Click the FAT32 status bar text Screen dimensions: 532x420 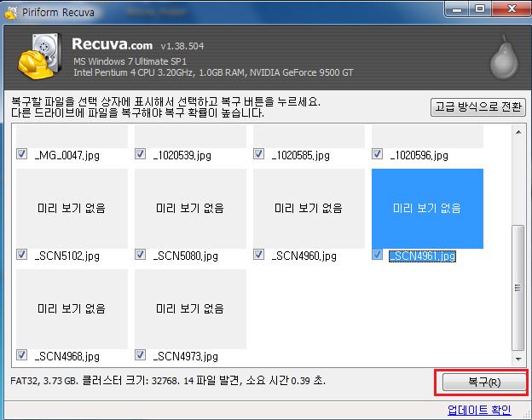(168, 381)
